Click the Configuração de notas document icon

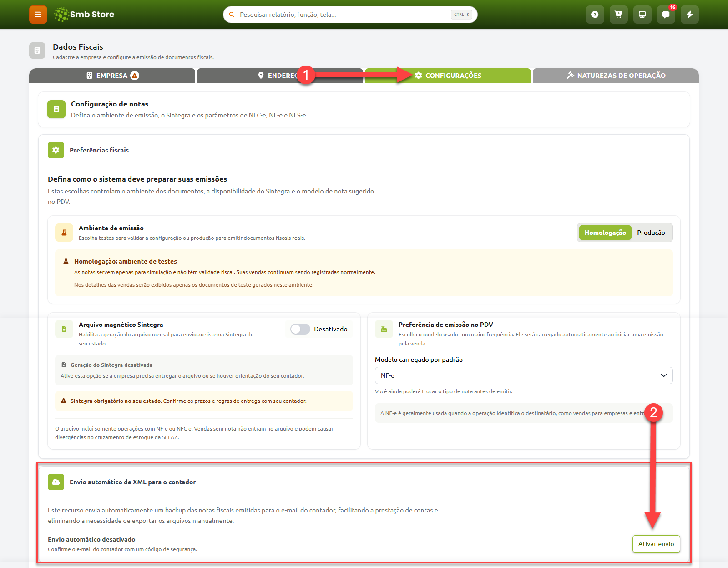(56, 109)
